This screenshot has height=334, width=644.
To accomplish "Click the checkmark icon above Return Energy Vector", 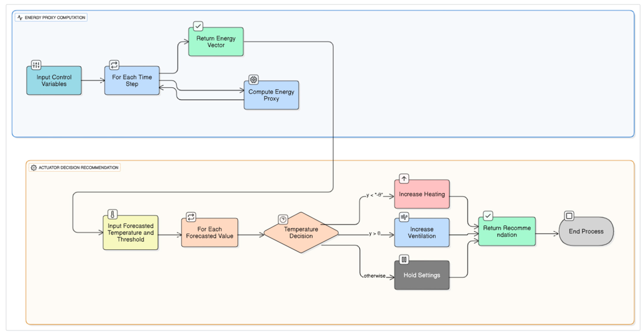I will 198,26.
